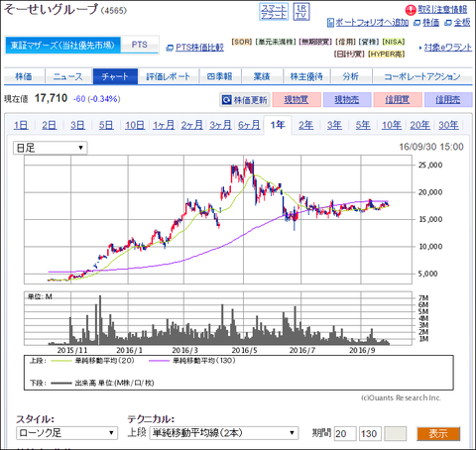This screenshot has width=476, height=450.
Task: Click the chart timestamp 16/09/30 15:00
Action: pos(431,147)
